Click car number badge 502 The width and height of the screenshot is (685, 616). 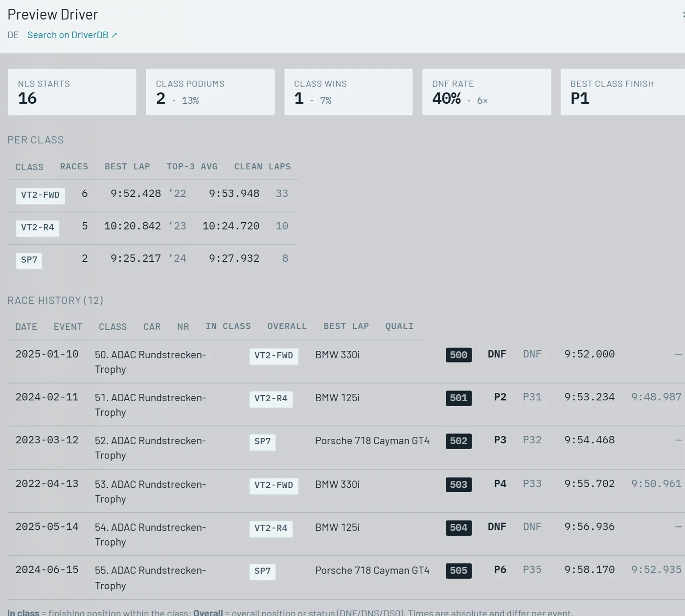click(458, 441)
